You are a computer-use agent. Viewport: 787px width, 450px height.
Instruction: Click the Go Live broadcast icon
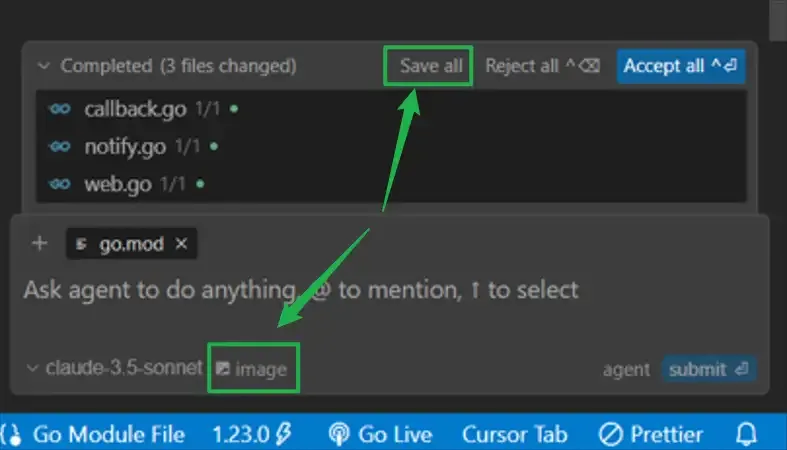click(x=339, y=434)
